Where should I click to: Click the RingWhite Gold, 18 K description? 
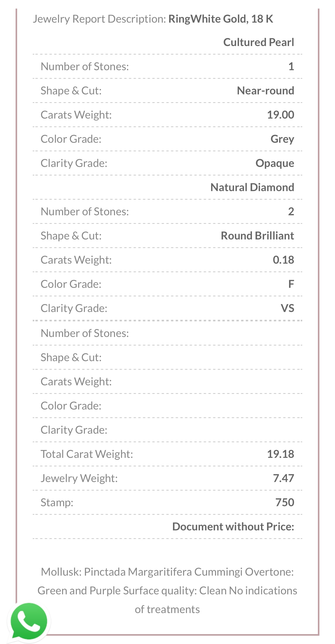(220, 19)
